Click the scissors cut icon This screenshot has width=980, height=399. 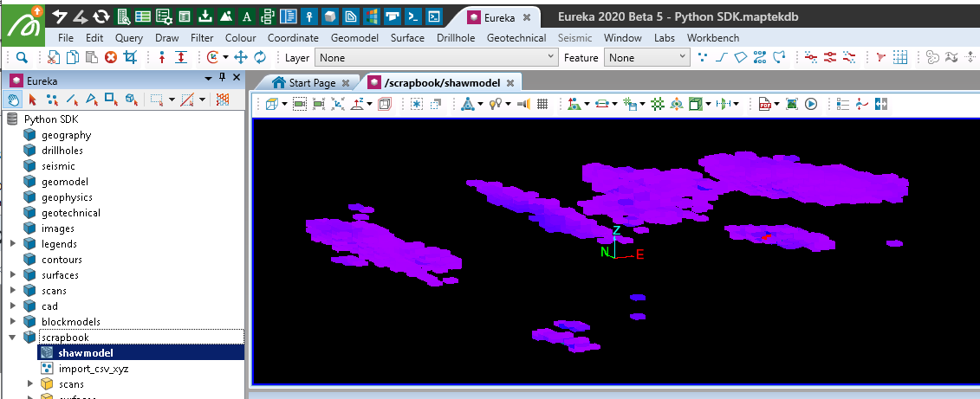(53, 57)
